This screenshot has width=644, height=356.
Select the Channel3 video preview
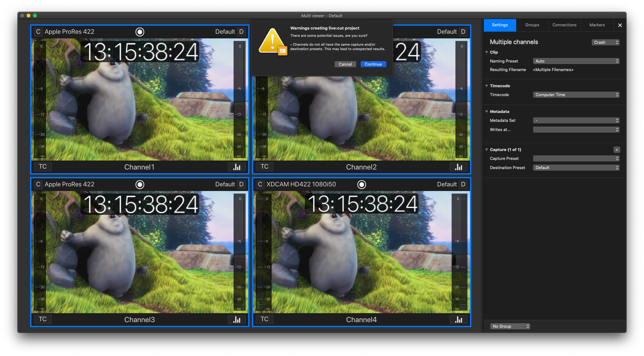(140, 252)
